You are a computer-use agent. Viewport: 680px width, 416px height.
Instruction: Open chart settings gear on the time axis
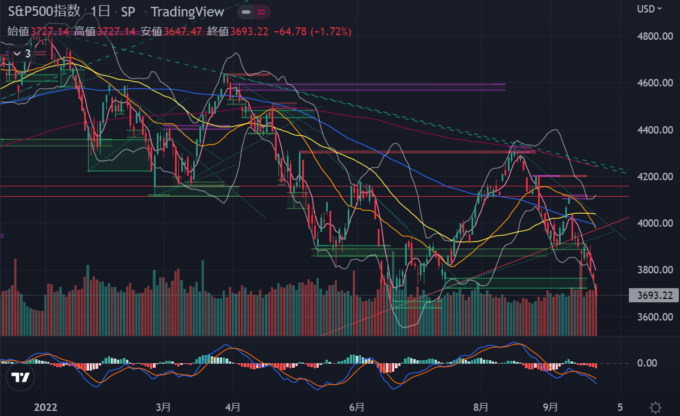(x=654, y=406)
